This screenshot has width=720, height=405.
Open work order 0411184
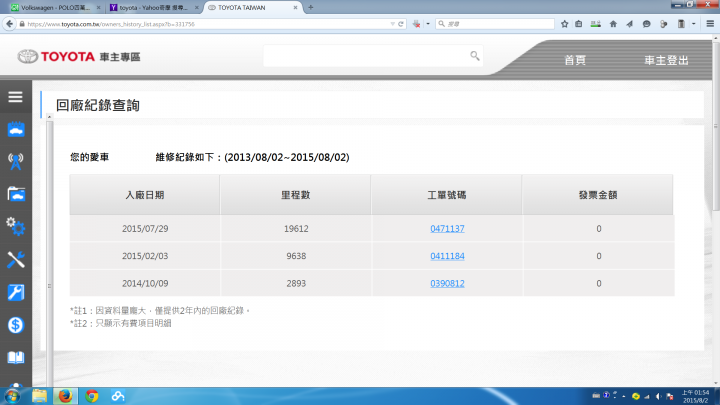pyautogui.click(x=447, y=256)
